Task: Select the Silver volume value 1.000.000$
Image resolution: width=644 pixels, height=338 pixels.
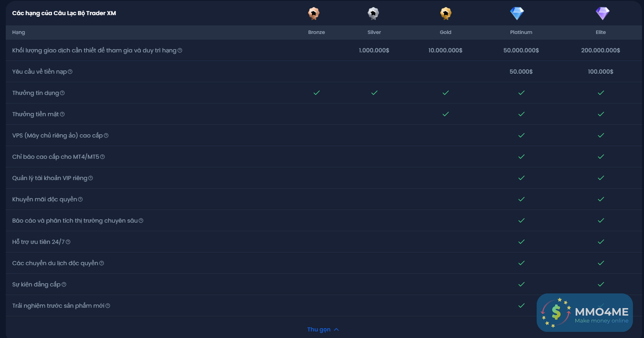Action: point(374,50)
